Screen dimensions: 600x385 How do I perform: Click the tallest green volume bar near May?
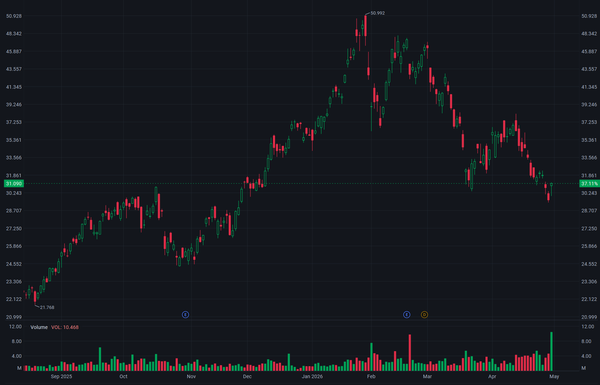tap(551, 351)
